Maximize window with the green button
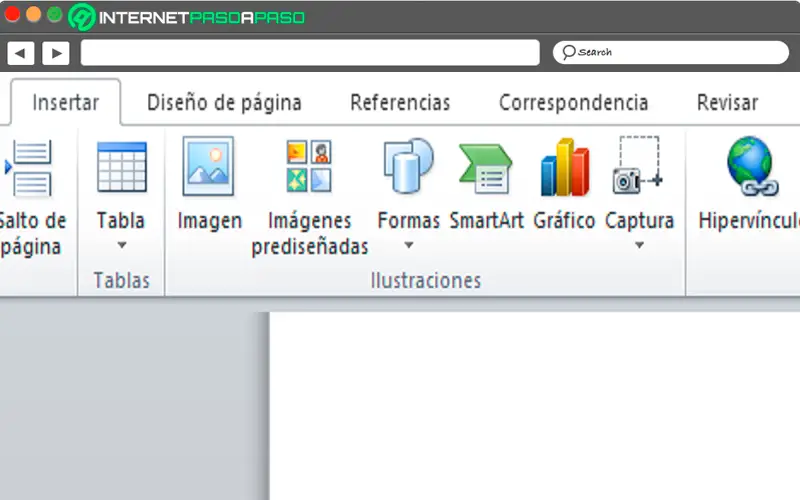The width and height of the screenshot is (800, 500). pos(55,14)
